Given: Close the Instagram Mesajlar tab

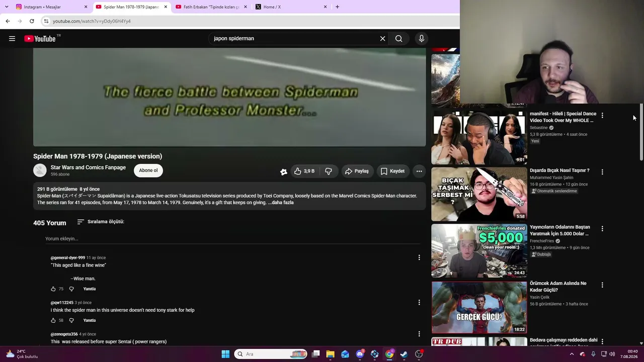Looking at the screenshot, I should pos(86,7).
